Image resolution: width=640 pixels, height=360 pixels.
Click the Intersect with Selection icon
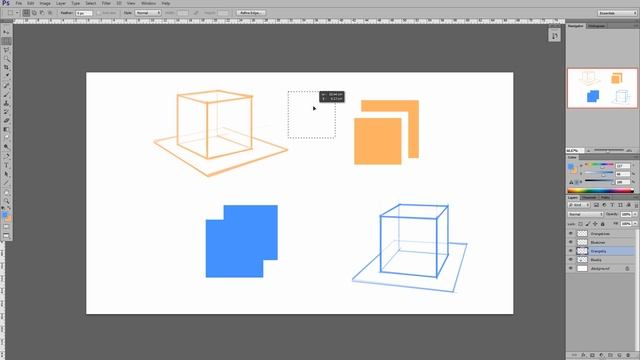pos(50,13)
